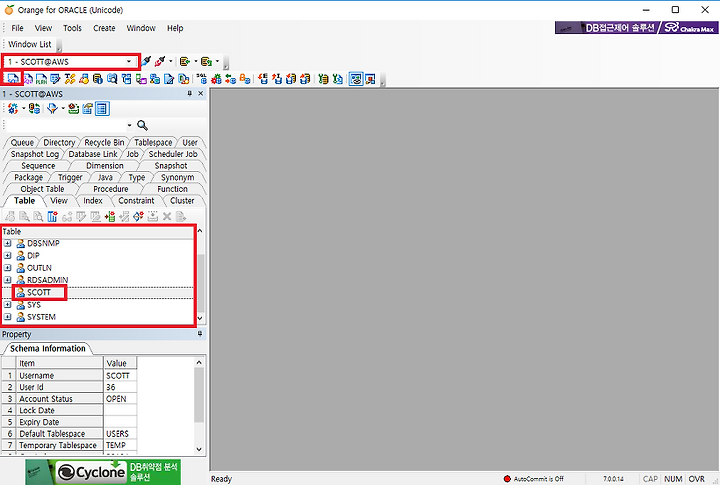Switch to the Index tab

pos(93,201)
